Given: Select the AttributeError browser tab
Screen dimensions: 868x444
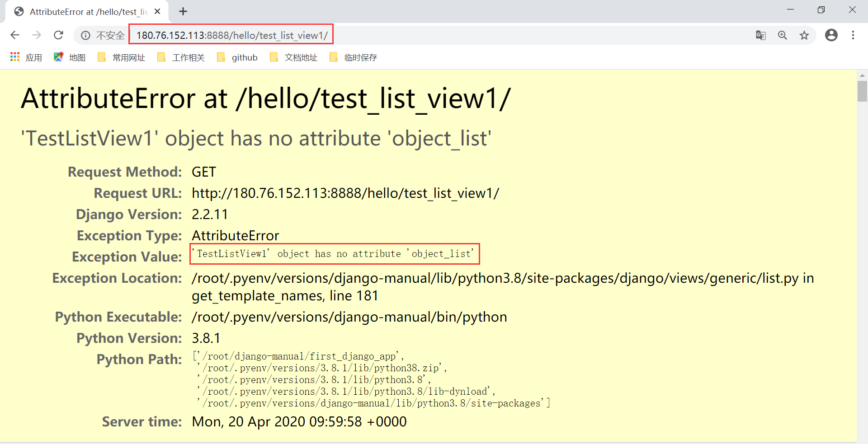Looking at the screenshot, I should point(86,12).
